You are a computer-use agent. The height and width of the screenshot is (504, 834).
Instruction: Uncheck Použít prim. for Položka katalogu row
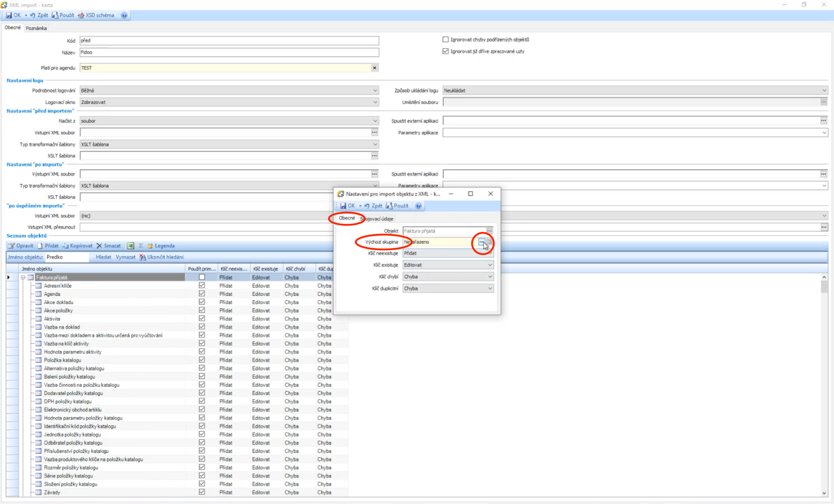tap(202, 360)
